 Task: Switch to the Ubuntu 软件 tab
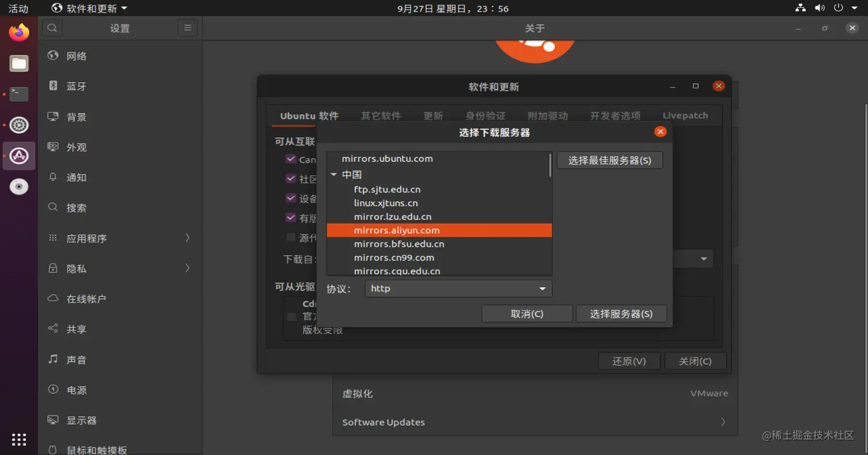(309, 115)
